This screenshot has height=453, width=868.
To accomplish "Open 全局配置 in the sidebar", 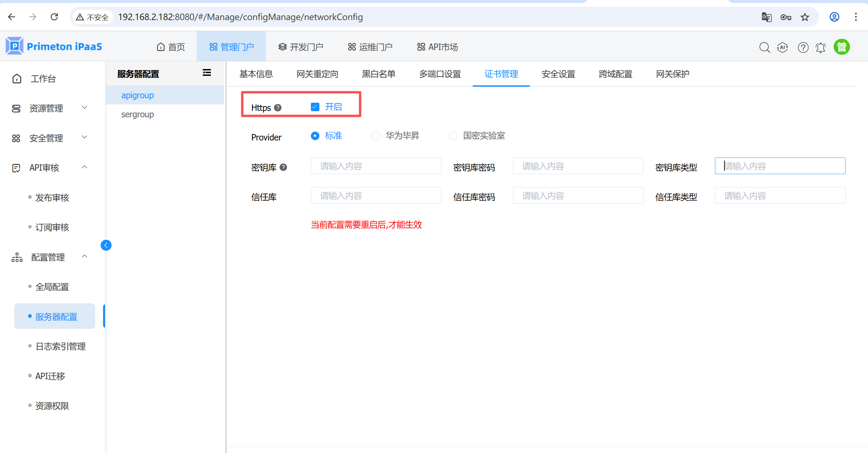I will [52, 287].
